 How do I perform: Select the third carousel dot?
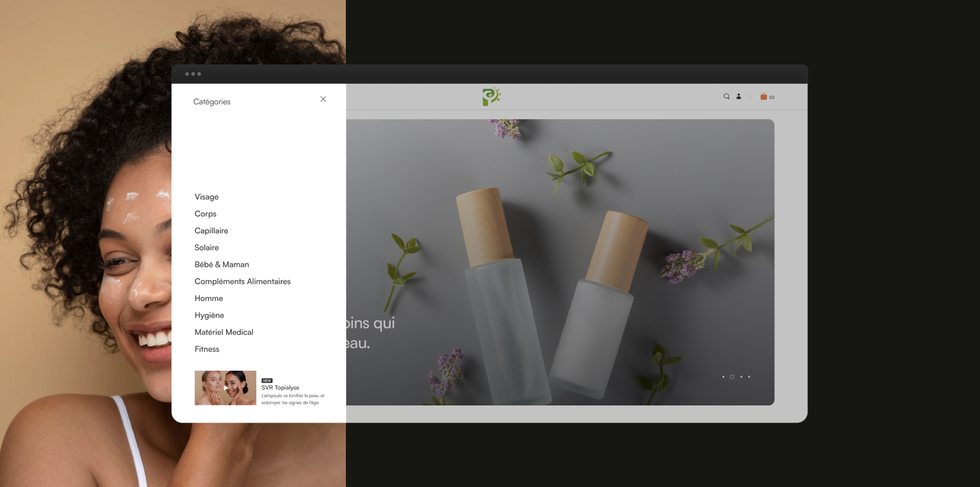coord(741,377)
